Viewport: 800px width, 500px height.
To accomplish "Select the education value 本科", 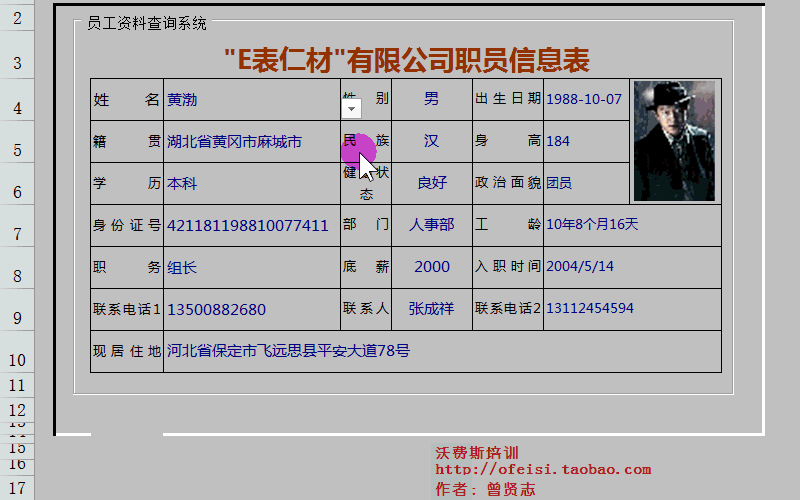I will [252, 184].
